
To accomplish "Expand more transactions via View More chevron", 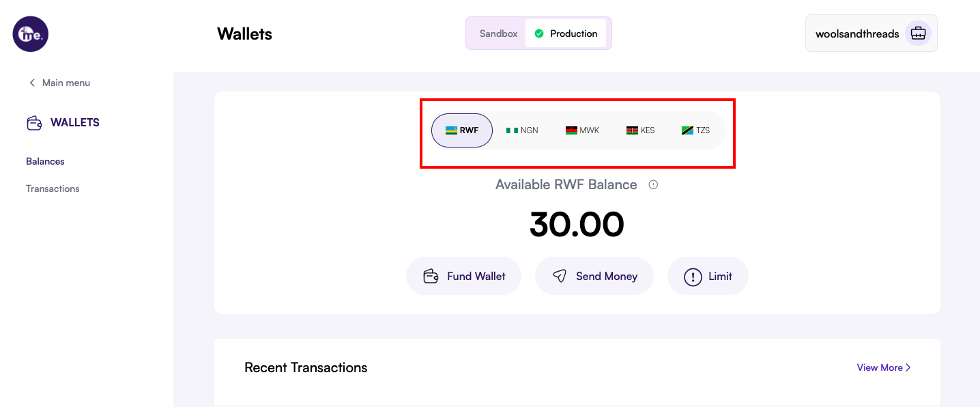I will click(x=908, y=367).
